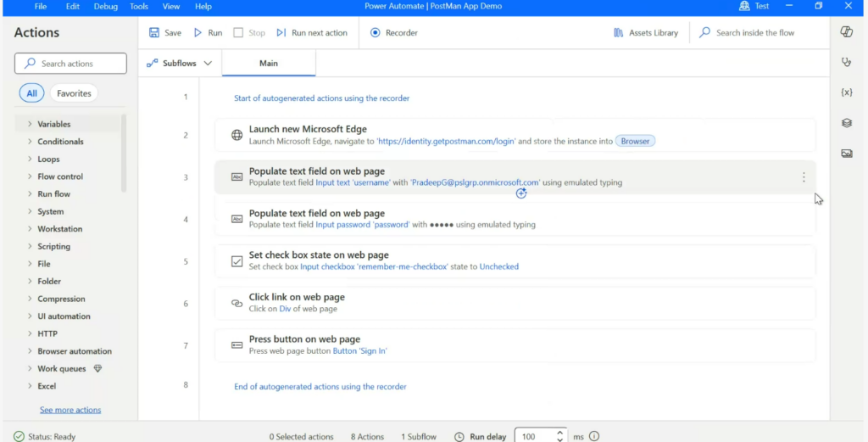Click the Run delay clock icon
Screen dimensions: 868x442
point(459,437)
